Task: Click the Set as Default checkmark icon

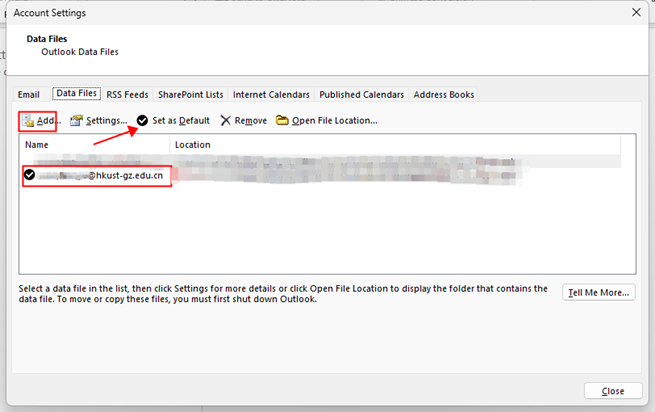Action: click(143, 121)
